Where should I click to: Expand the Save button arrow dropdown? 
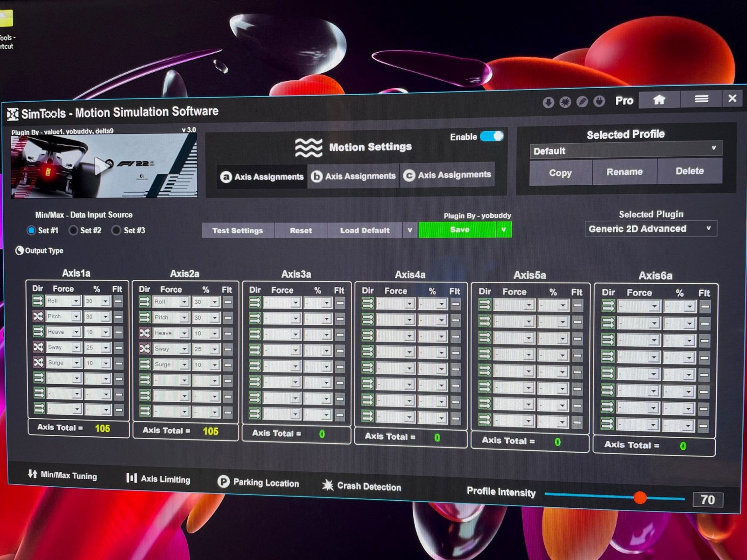coord(503,230)
